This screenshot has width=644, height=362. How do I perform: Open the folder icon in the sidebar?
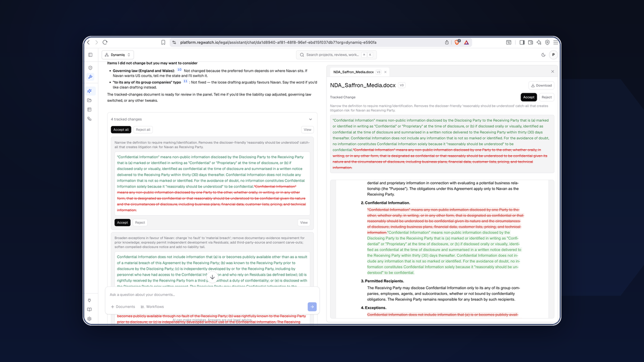[90, 100]
